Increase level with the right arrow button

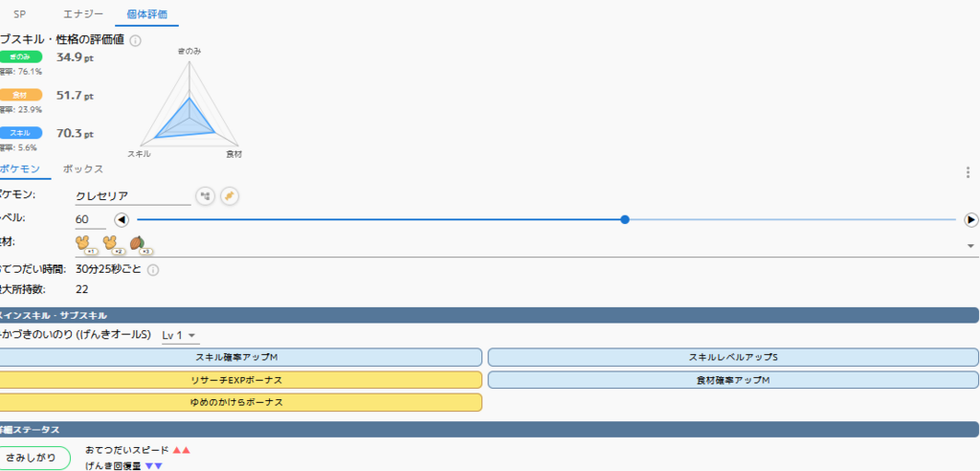click(x=970, y=220)
